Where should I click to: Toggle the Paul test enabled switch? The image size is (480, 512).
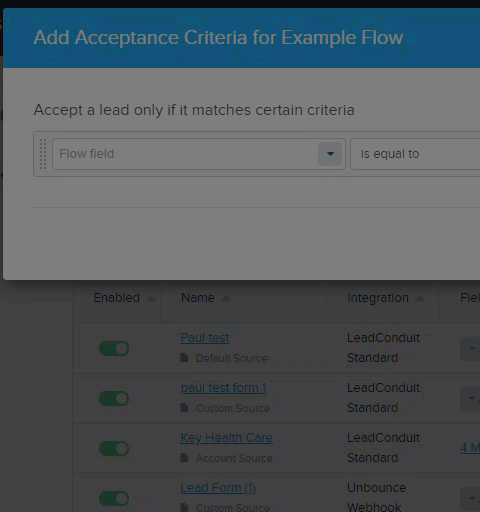pyautogui.click(x=114, y=349)
